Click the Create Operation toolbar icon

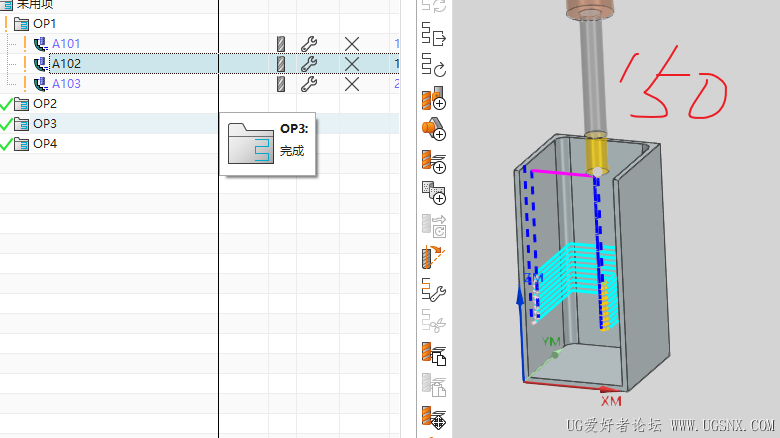(x=434, y=162)
